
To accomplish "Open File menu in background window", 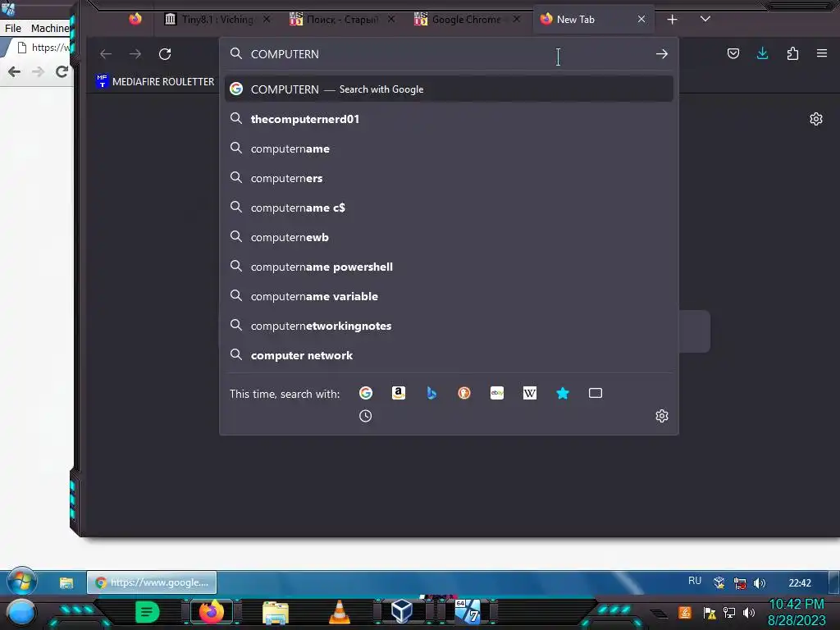I will pyautogui.click(x=13, y=28).
